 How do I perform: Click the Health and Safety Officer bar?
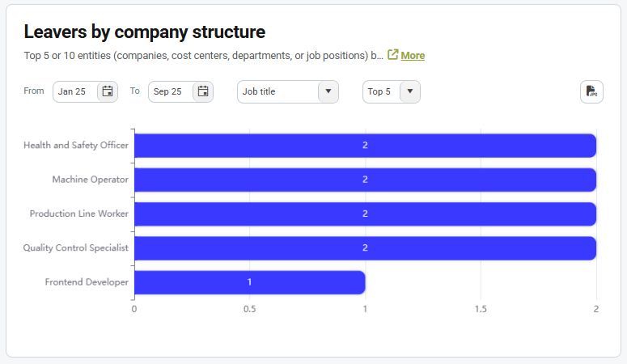click(365, 146)
